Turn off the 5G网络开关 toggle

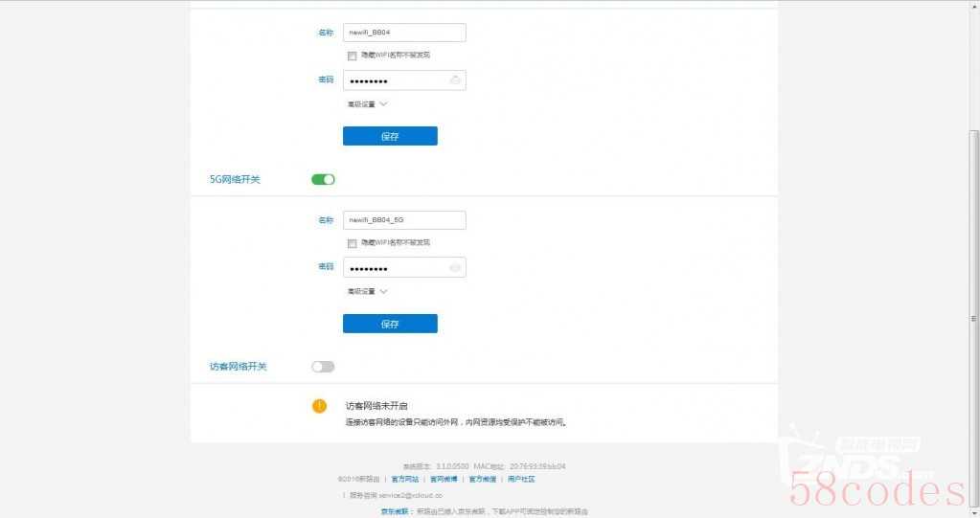323,179
